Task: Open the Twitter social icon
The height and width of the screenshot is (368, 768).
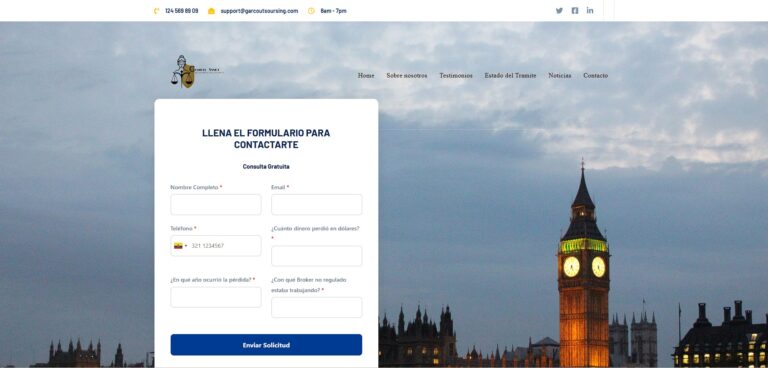Action: [x=559, y=11]
